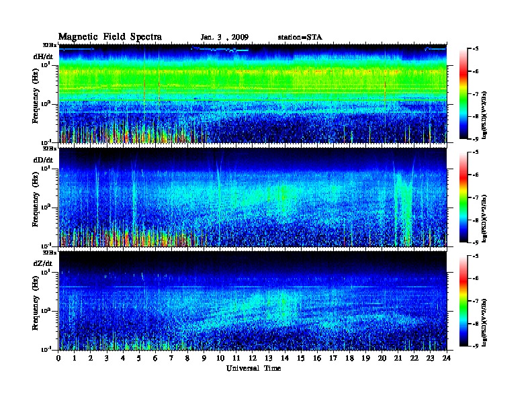532x411 pixels.
Task: Click hour tick label "20" on time axis
Action: (x=382, y=359)
